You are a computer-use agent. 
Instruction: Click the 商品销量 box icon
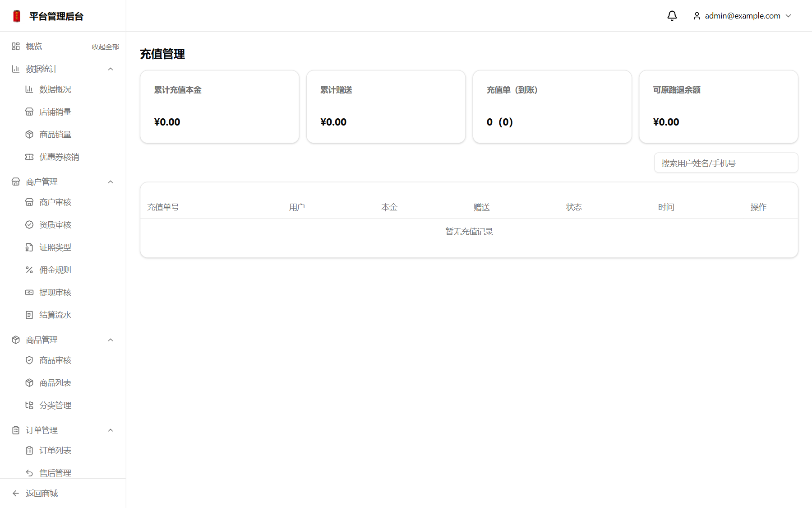[x=29, y=134]
